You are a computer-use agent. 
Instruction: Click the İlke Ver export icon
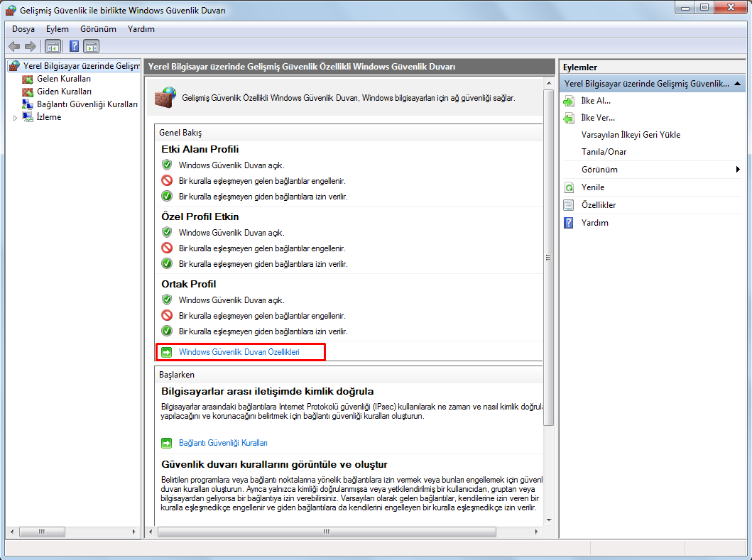coord(569,118)
